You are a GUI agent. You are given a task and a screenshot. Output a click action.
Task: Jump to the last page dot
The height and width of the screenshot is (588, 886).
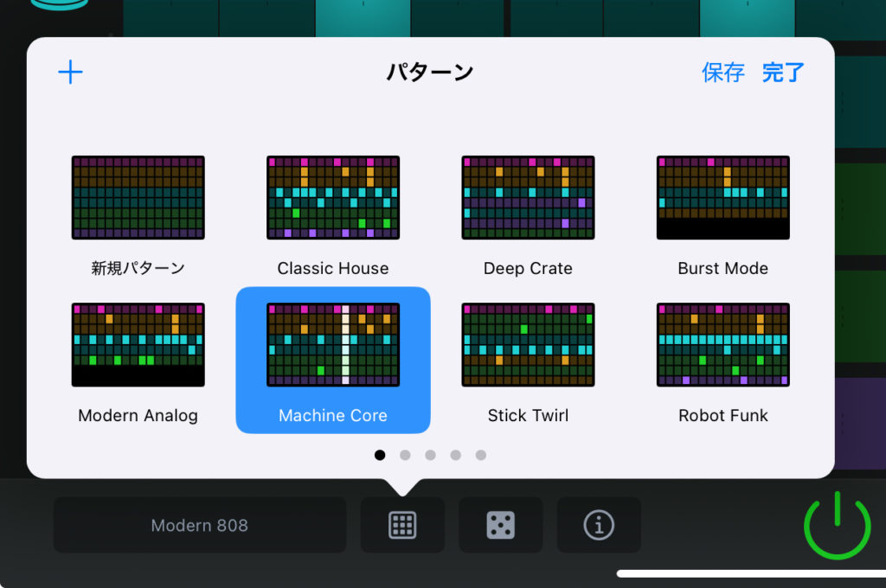(x=481, y=455)
